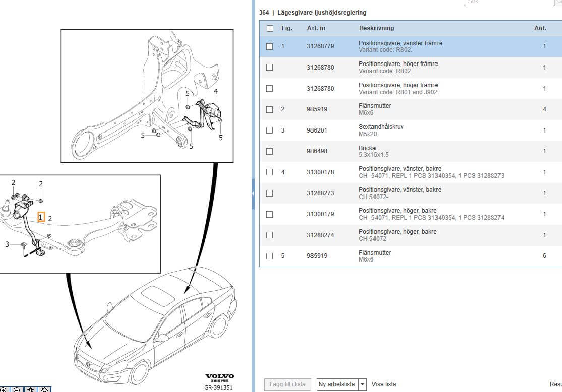
Task: Toggle the select-all checkbox in table header
Action: tap(270, 28)
